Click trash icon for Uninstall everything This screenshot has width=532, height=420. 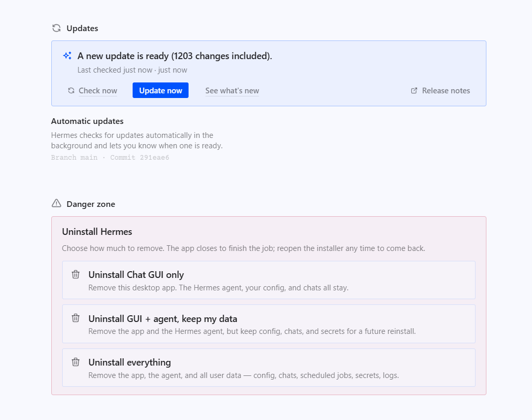[x=76, y=362]
